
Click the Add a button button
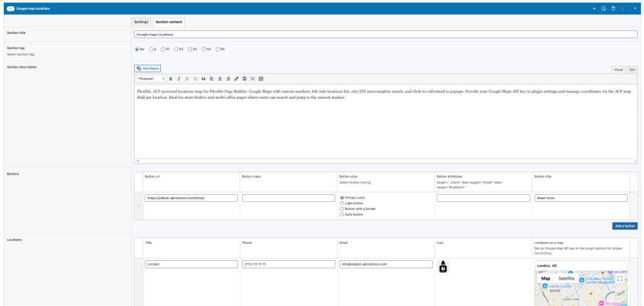(625, 226)
